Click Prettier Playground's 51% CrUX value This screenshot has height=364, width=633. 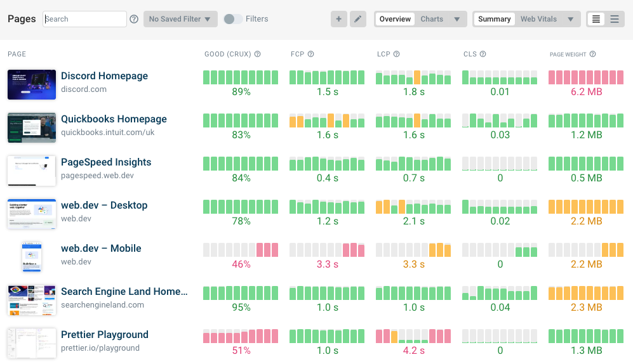click(241, 351)
